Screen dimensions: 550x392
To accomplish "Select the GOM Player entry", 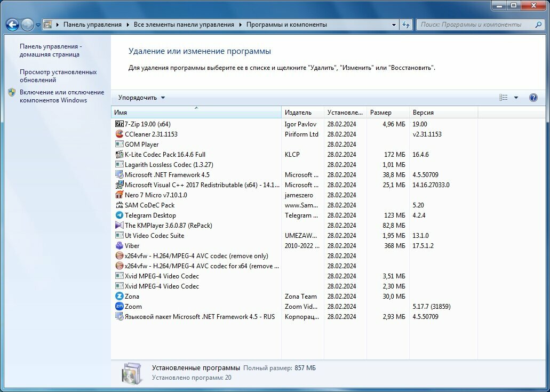I will pyautogui.click(x=142, y=144).
